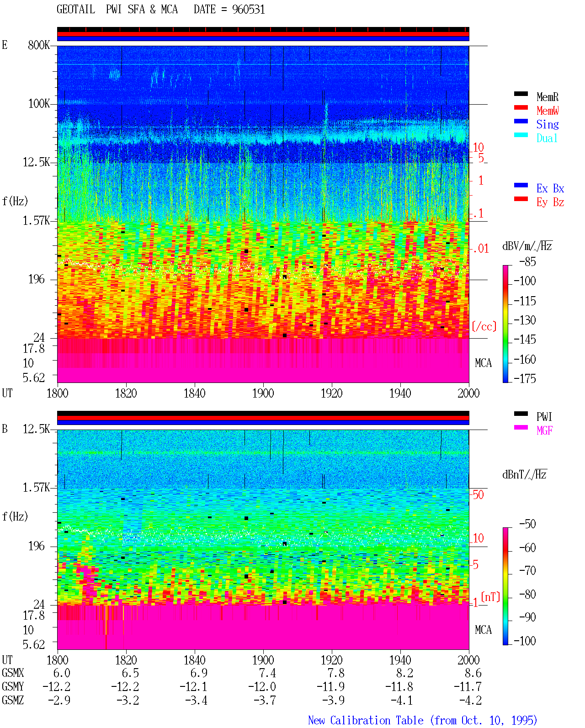The width and height of the screenshot is (585, 728).
Task: Click the 'Ex Bx' legend label
Action: tap(550, 188)
